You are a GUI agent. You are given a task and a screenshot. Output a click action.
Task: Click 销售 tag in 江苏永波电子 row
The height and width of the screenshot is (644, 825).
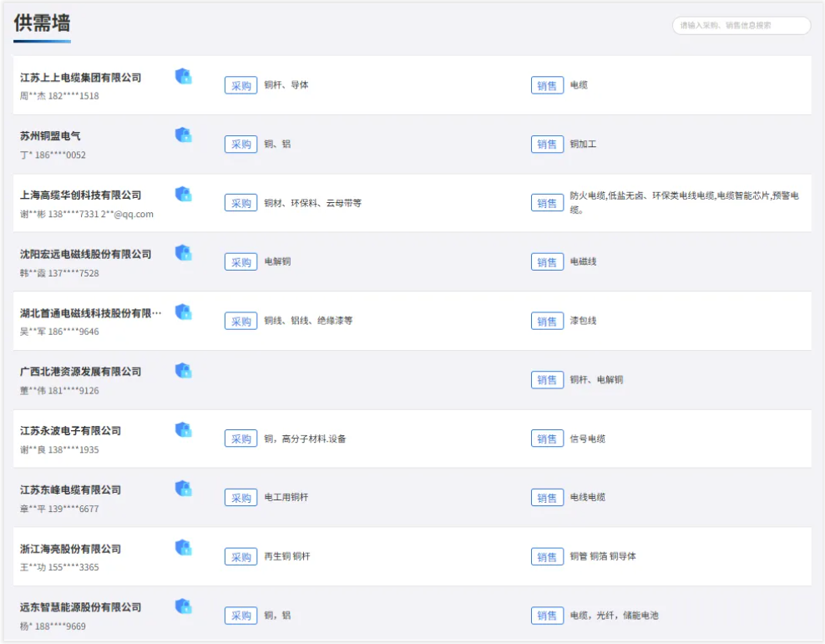pos(547,439)
